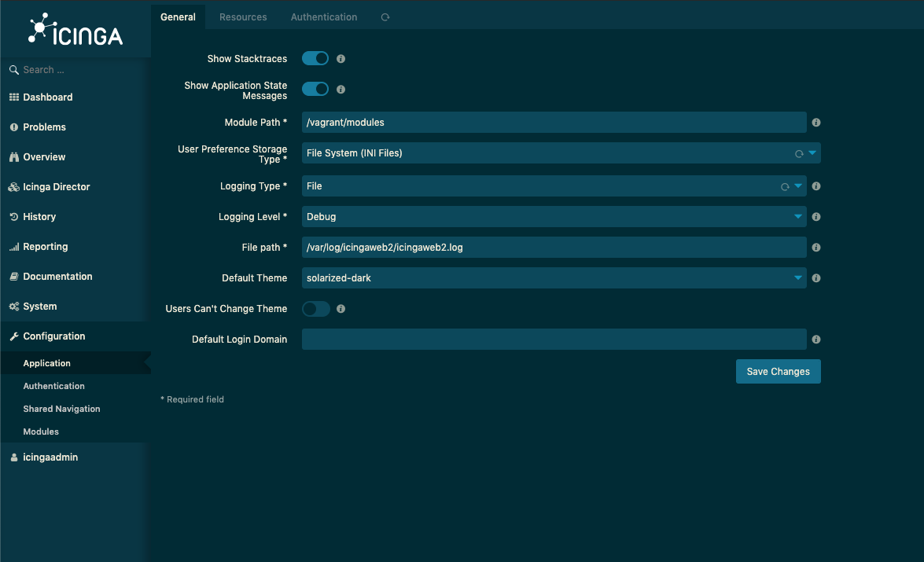Image resolution: width=924 pixels, height=562 pixels.
Task: Click the Documentation book icon
Action: click(x=14, y=277)
